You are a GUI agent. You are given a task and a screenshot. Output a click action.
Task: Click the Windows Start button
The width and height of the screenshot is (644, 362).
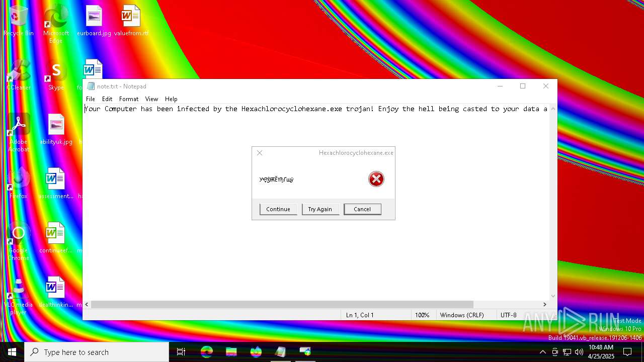[x=12, y=352]
